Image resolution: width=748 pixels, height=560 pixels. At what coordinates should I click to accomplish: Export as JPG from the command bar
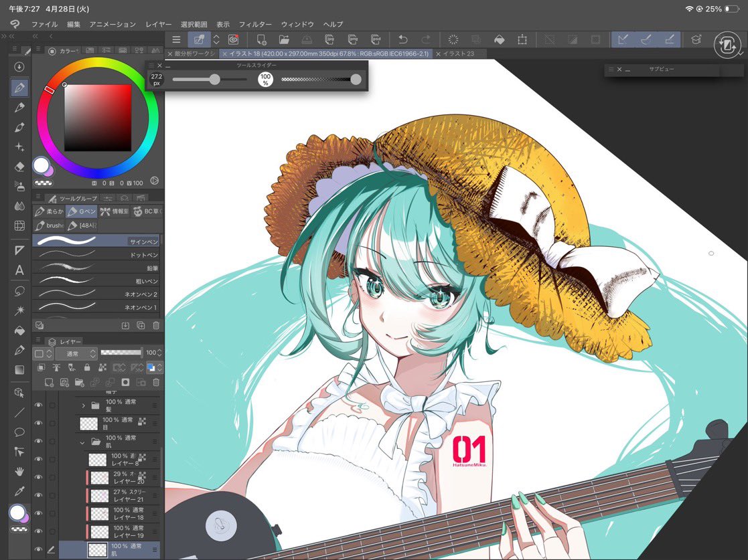tap(329, 39)
